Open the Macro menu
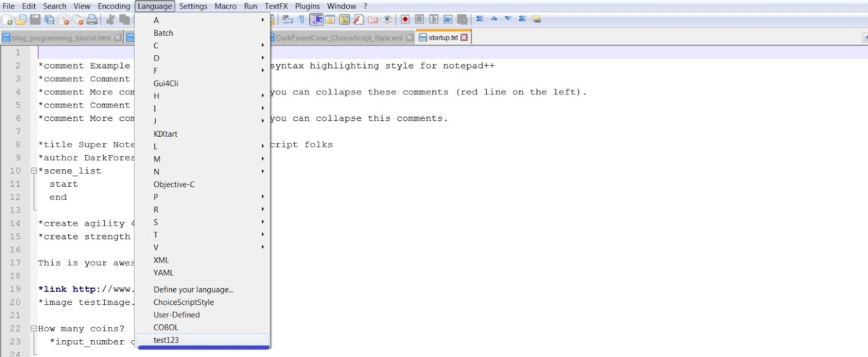 click(226, 6)
